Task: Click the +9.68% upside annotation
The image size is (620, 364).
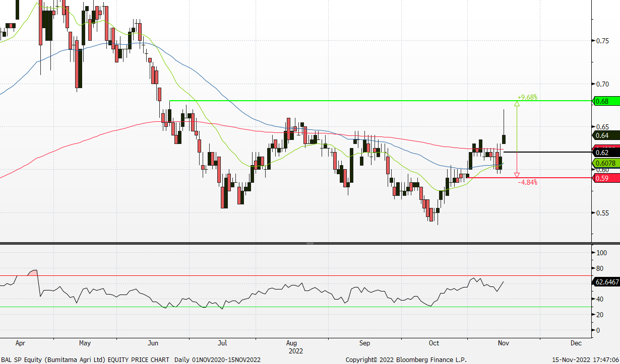Action: (527, 97)
